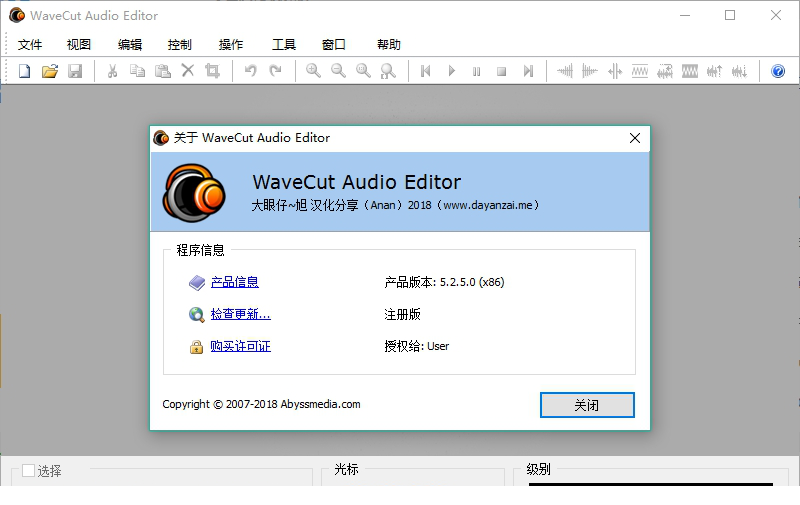Click the padlock purchase license icon
The height and width of the screenshot is (505, 800).
[196, 347]
